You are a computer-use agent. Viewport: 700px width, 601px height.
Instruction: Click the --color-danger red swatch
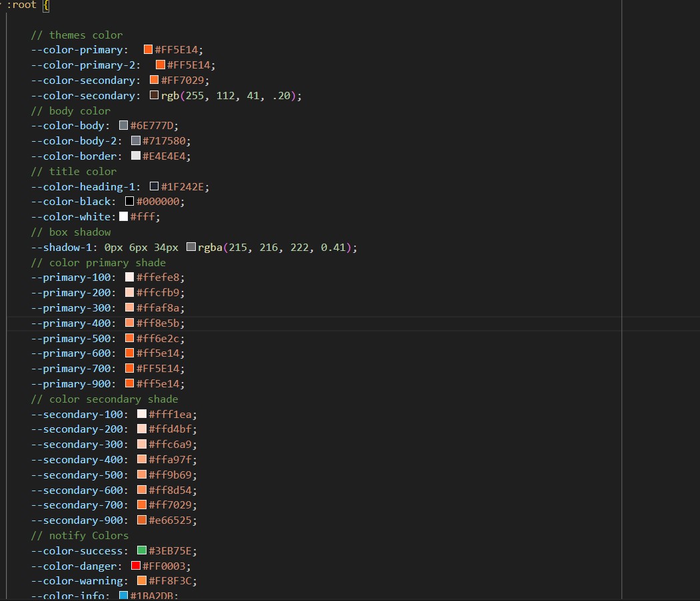(x=136, y=566)
